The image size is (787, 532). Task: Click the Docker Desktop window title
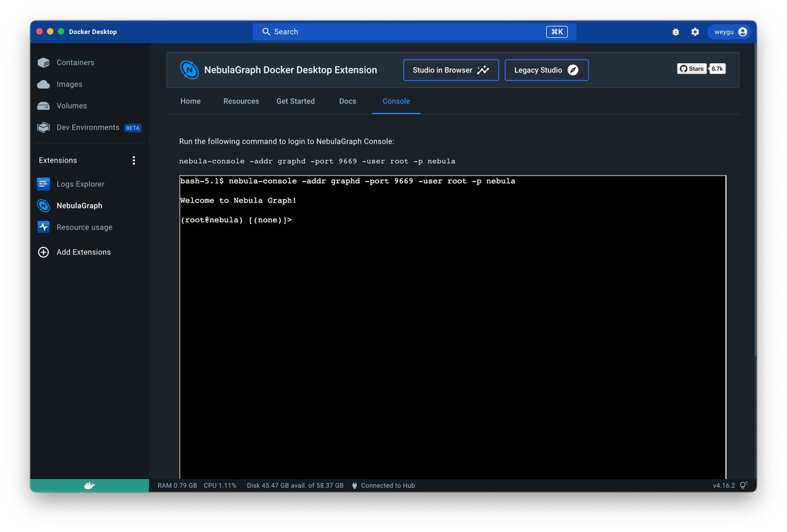[92, 32]
